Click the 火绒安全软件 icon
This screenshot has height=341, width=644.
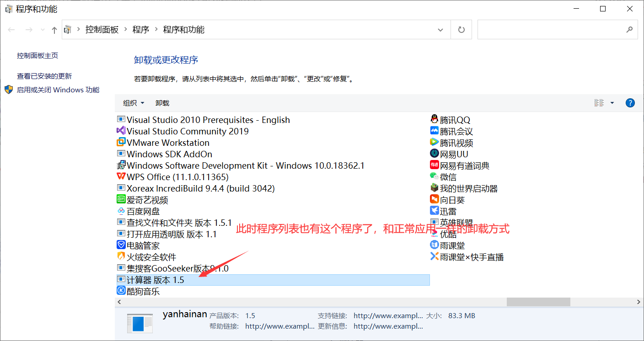pos(121,257)
